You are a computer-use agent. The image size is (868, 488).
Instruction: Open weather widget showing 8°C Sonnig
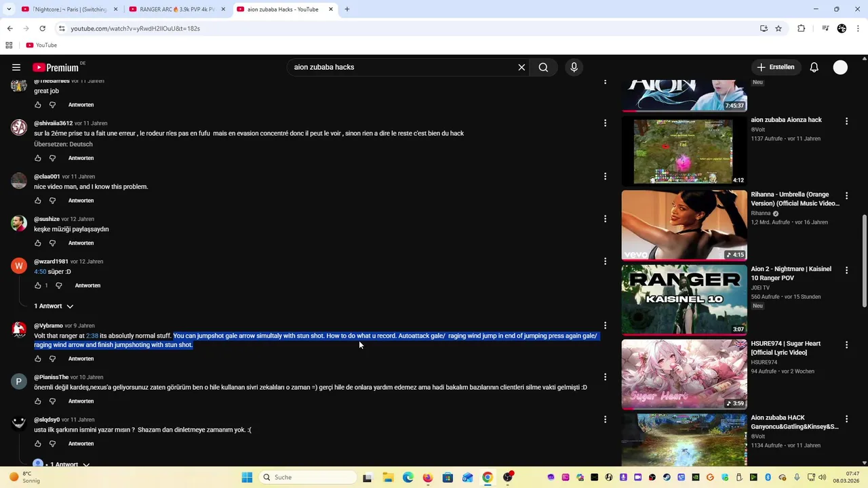(24, 477)
